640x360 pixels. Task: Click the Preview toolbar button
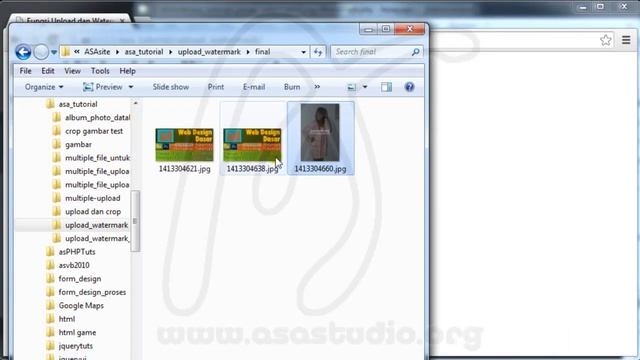[x=103, y=87]
